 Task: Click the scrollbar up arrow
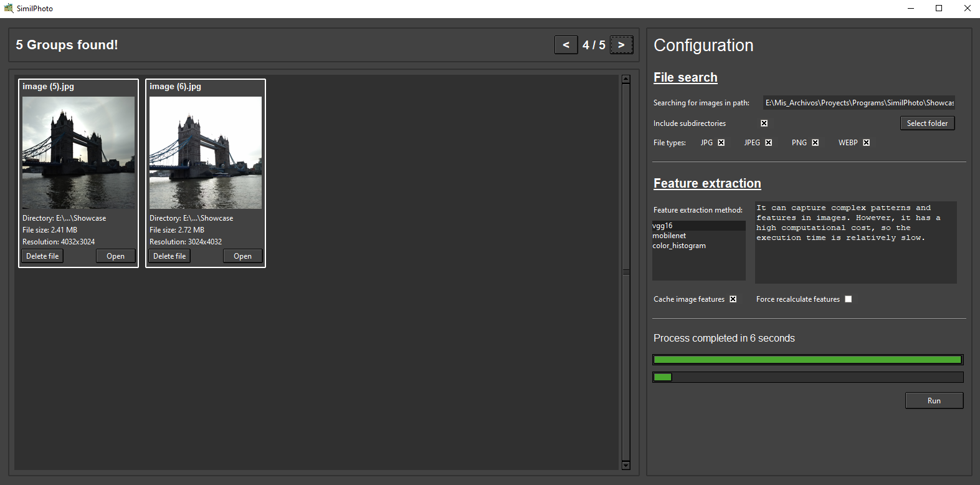tap(626, 79)
